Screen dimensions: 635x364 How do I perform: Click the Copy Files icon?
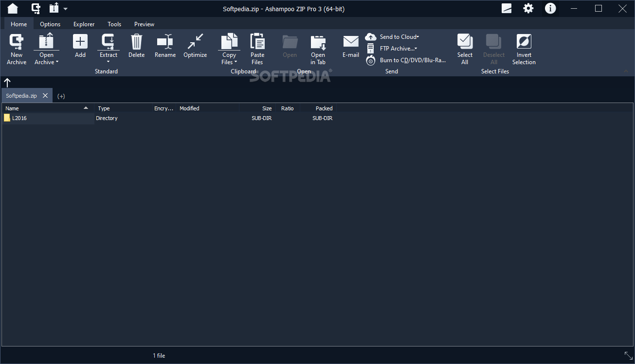[x=229, y=41]
